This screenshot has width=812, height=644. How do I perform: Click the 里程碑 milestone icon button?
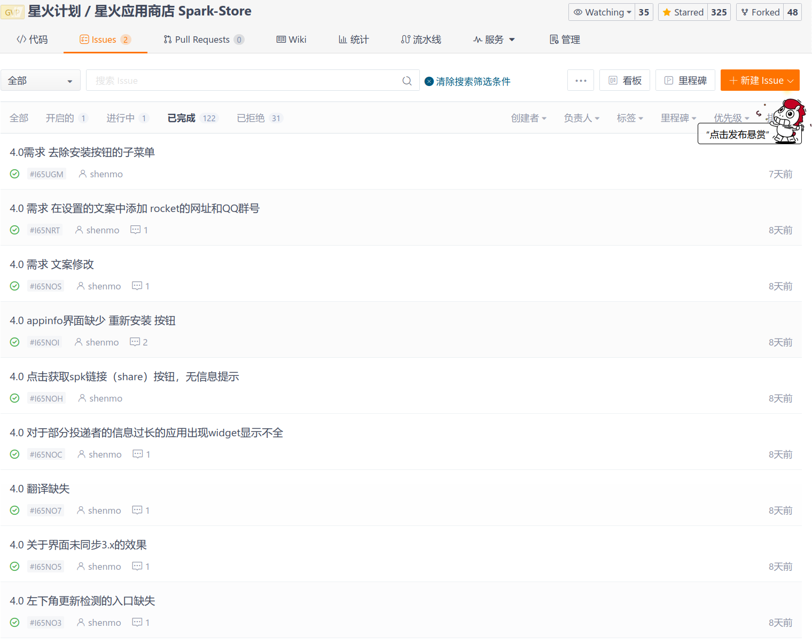(669, 80)
